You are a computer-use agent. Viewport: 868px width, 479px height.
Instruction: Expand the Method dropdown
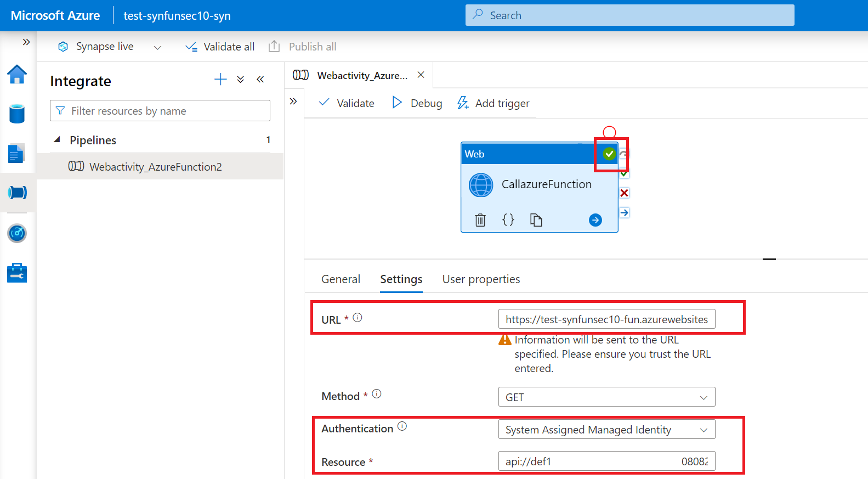pos(606,397)
